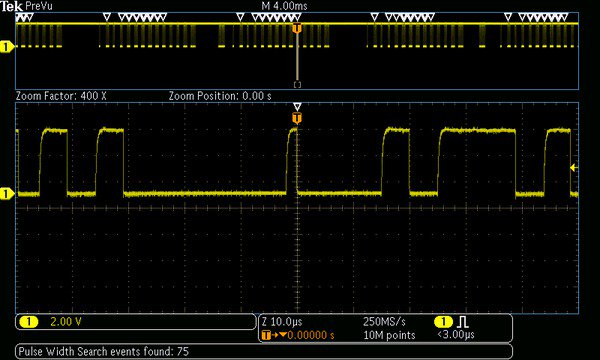The image size is (600, 360).
Task: Click the zoom bracket box in overview window
Action: (297, 85)
